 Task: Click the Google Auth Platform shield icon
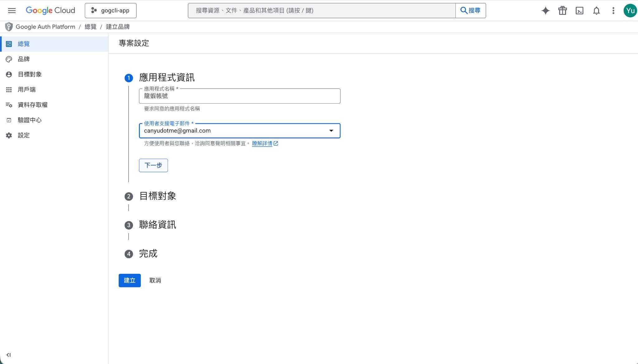tap(9, 27)
